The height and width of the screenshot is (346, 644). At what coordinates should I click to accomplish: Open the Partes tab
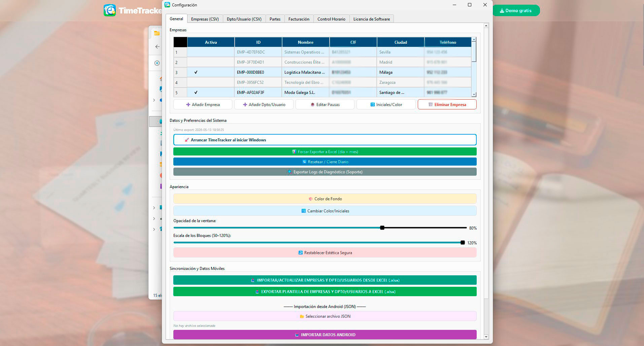pos(275,19)
